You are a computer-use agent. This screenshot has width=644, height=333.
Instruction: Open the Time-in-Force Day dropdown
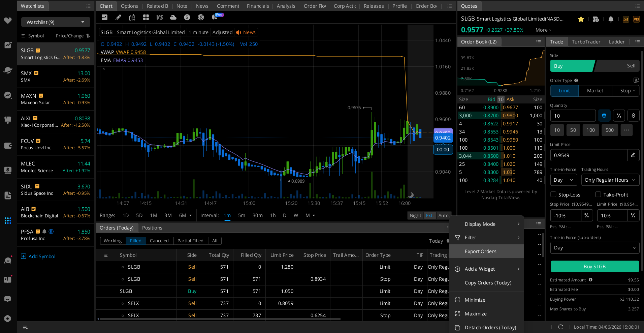click(x=563, y=180)
